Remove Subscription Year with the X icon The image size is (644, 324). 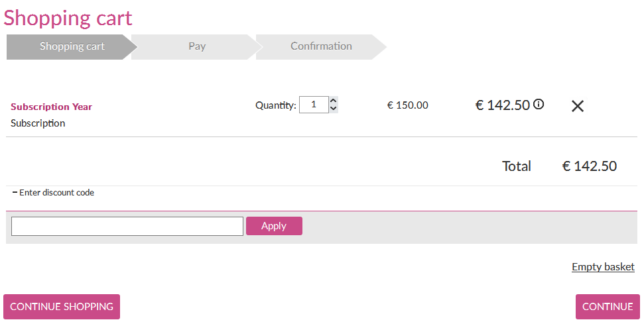(x=578, y=106)
